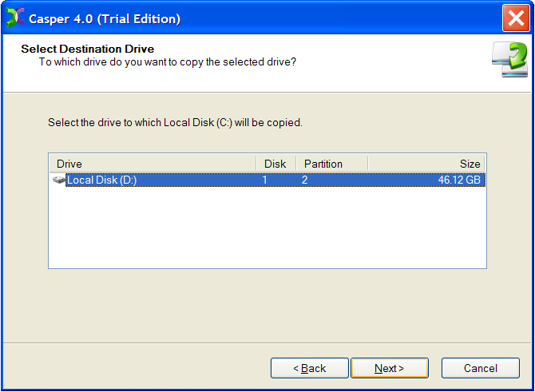Click the partition number 2 cell

click(x=304, y=180)
